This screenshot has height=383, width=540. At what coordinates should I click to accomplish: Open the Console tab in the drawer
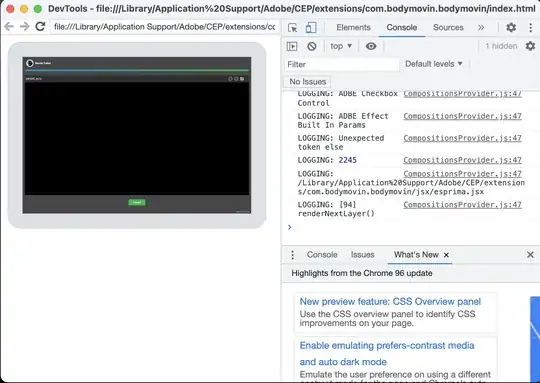click(x=322, y=255)
